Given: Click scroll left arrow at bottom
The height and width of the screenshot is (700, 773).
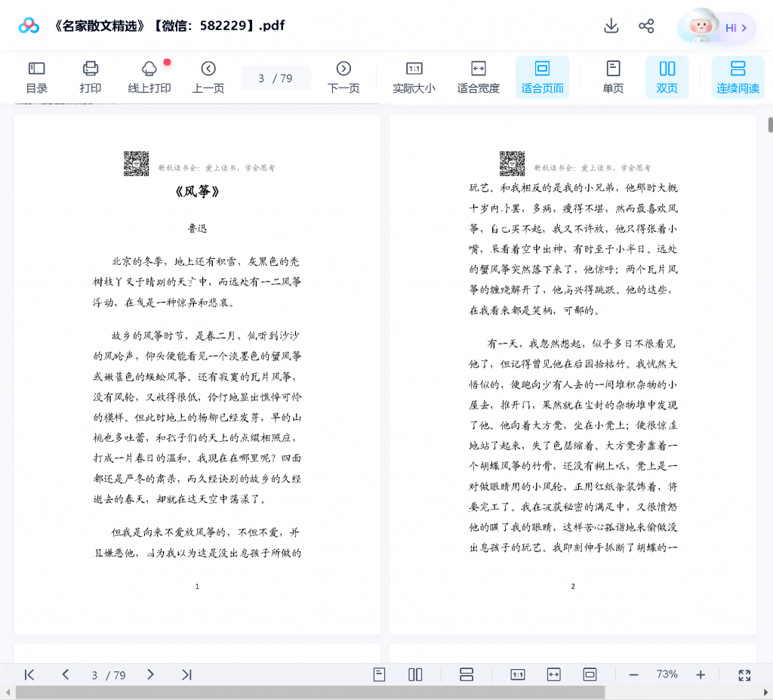Looking at the screenshot, I should tap(8, 692).
